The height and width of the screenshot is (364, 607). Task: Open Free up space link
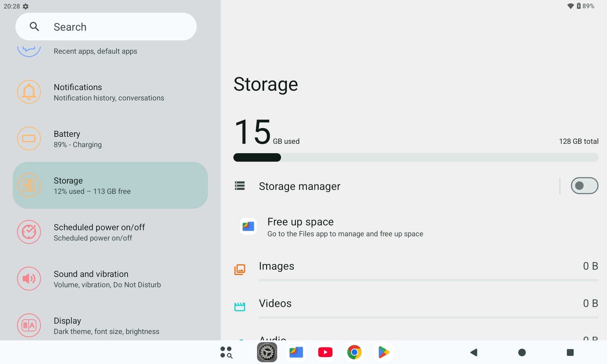[x=345, y=227]
